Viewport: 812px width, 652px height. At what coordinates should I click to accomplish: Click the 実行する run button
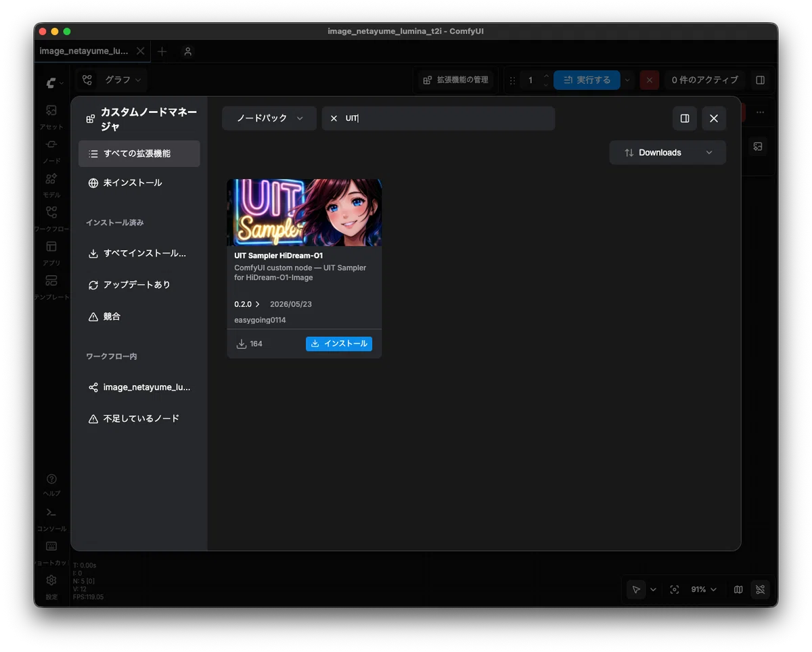[586, 80]
